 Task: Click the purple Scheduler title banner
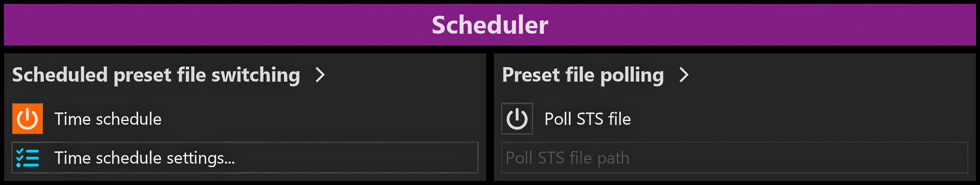(x=490, y=25)
